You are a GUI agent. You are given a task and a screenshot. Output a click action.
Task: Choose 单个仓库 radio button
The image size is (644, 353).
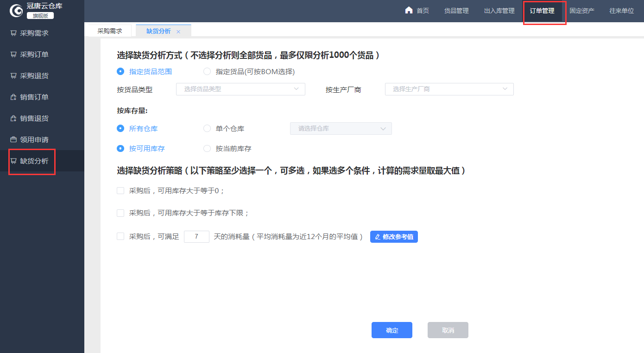click(x=207, y=128)
